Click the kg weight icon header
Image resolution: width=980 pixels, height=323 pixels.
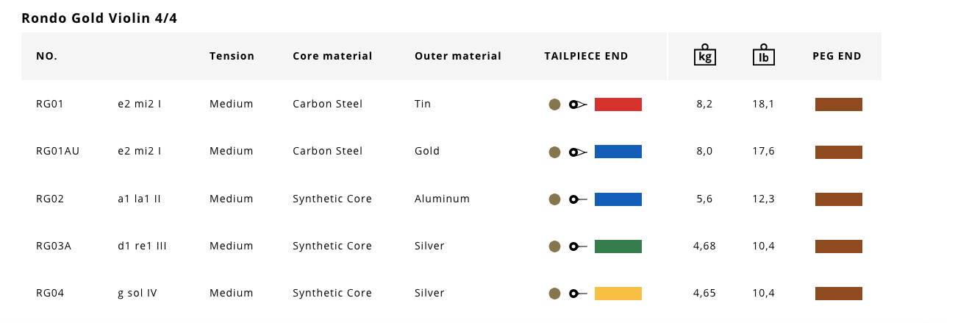coord(704,54)
